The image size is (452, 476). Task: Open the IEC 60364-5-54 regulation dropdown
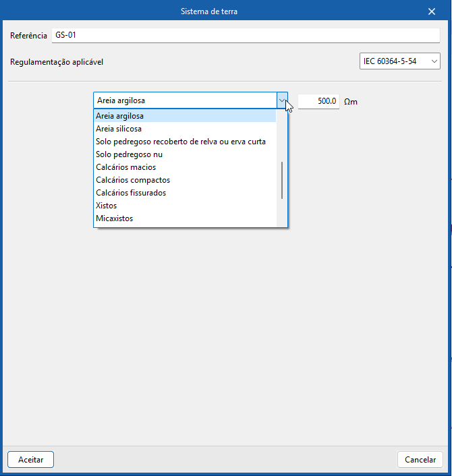[400, 61]
